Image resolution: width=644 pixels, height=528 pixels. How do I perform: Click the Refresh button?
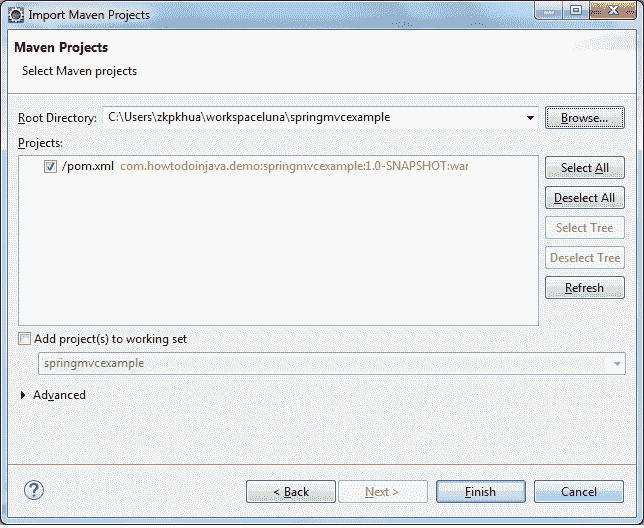[584, 287]
